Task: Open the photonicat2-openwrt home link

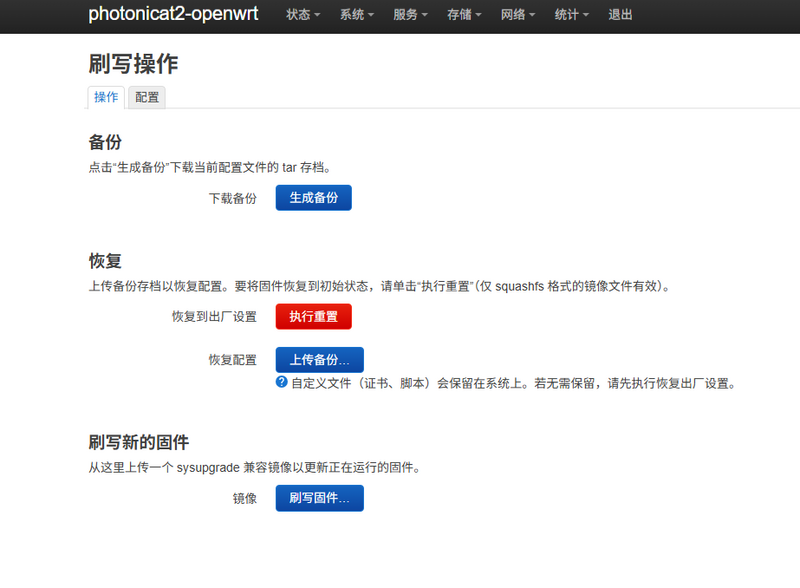Action: 173,15
